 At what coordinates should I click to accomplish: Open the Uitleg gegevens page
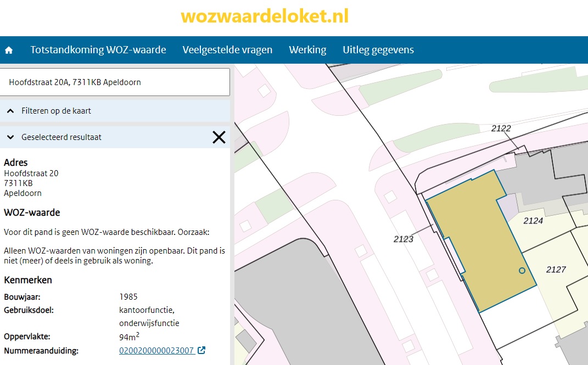pyautogui.click(x=378, y=49)
